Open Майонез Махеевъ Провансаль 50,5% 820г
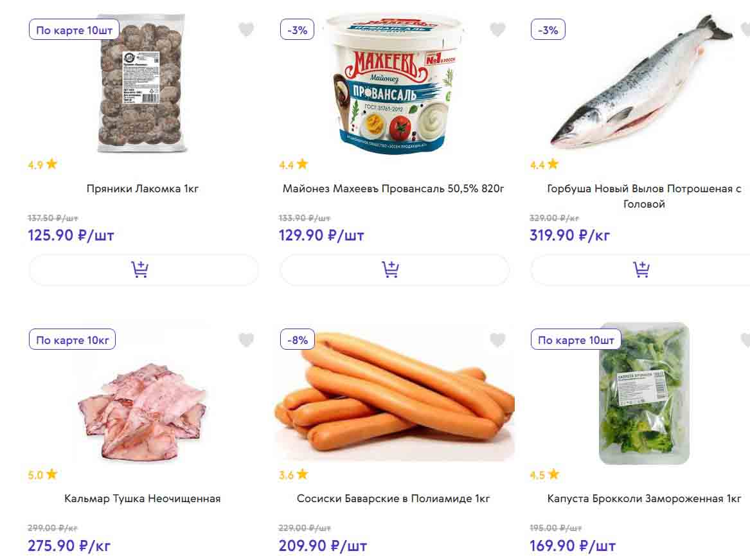750x560 pixels. click(x=393, y=189)
